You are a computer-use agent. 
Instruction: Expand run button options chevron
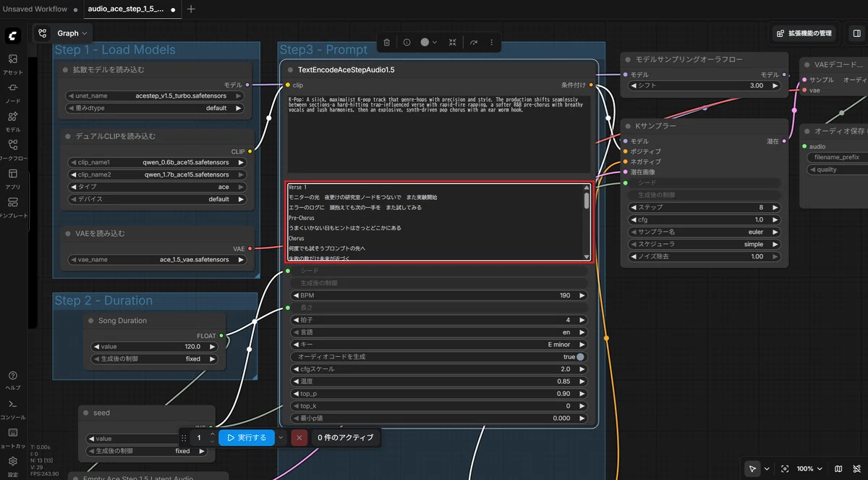tap(281, 437)
